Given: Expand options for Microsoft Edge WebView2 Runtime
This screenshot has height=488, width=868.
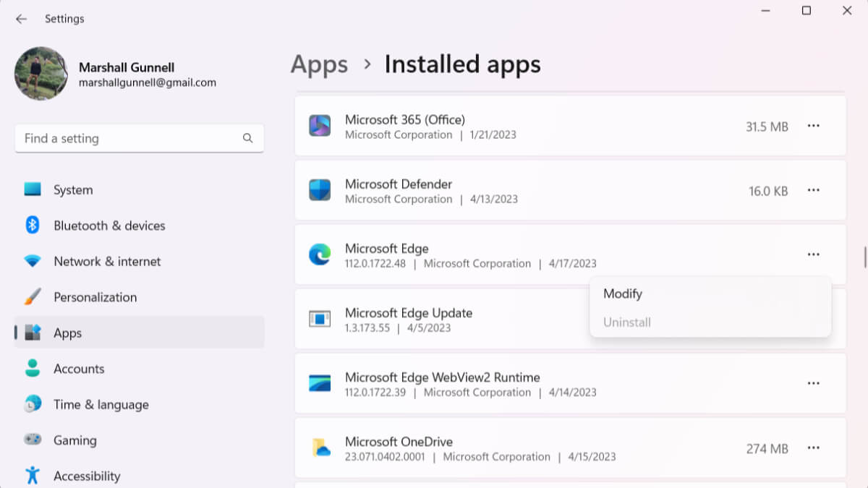Looking at the screenshot, I should [x=813, y=384].
